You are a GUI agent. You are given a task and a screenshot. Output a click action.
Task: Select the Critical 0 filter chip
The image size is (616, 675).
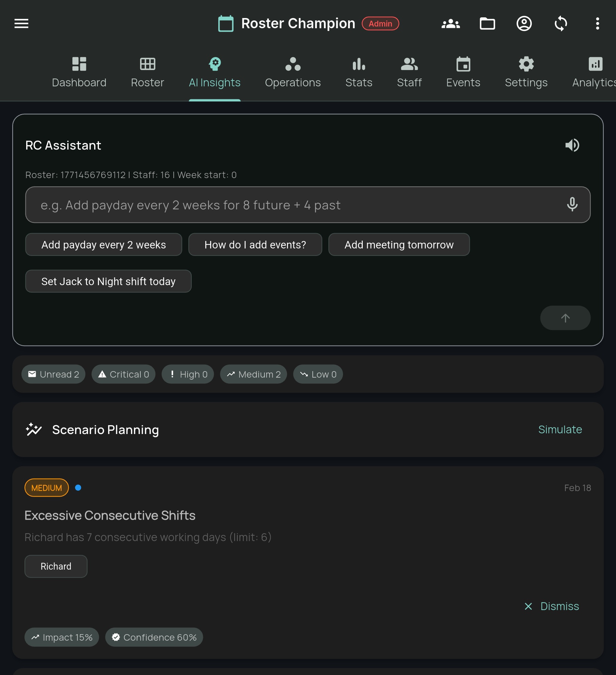coord(123,374)
